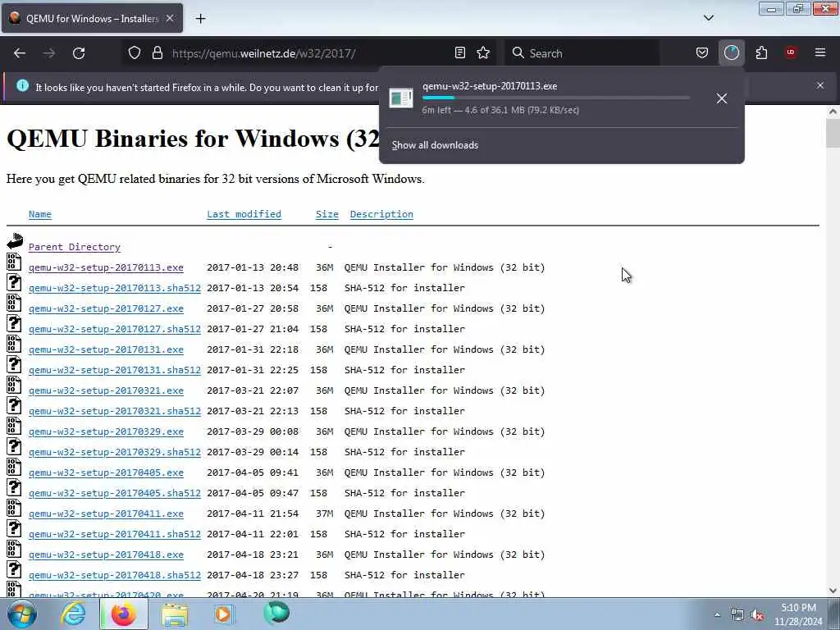
Task: Launch Internet Explorer from taskbar
Action: (x=73, y=614)
